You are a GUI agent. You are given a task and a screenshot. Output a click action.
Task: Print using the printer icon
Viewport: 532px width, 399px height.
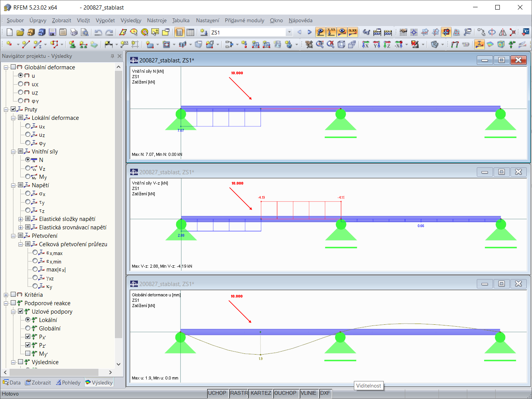[x=74, y=32]
